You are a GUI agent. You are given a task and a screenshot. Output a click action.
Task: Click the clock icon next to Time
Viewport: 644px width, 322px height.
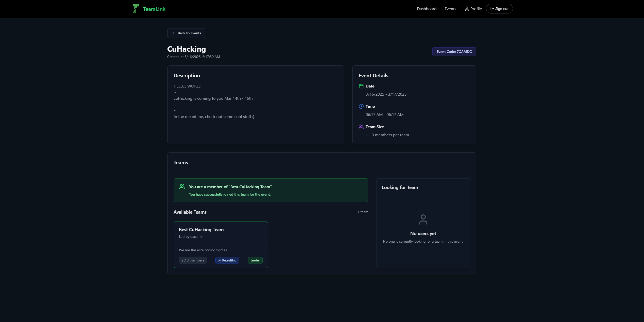click(x=361, y=106)
